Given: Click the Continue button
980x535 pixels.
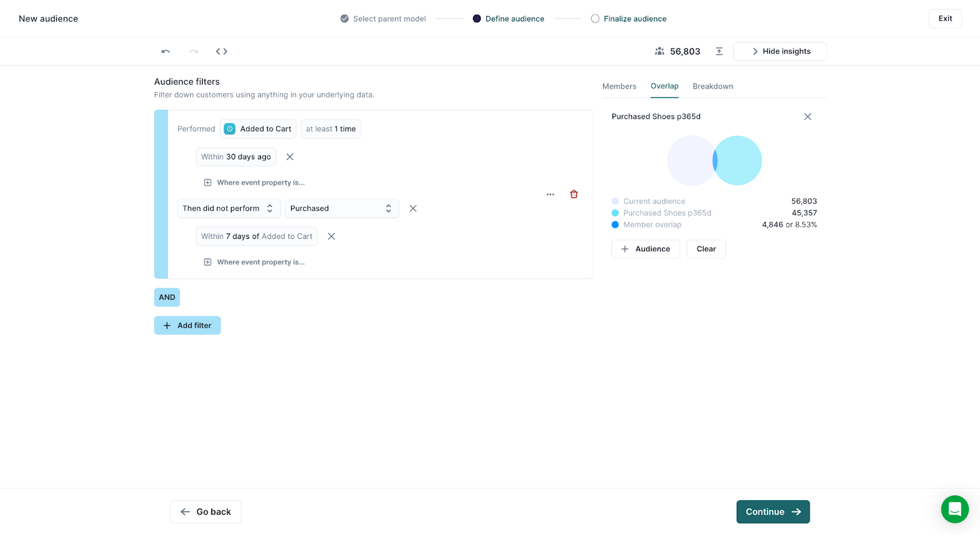Looking at the screenshot, I should coord(772,512).
